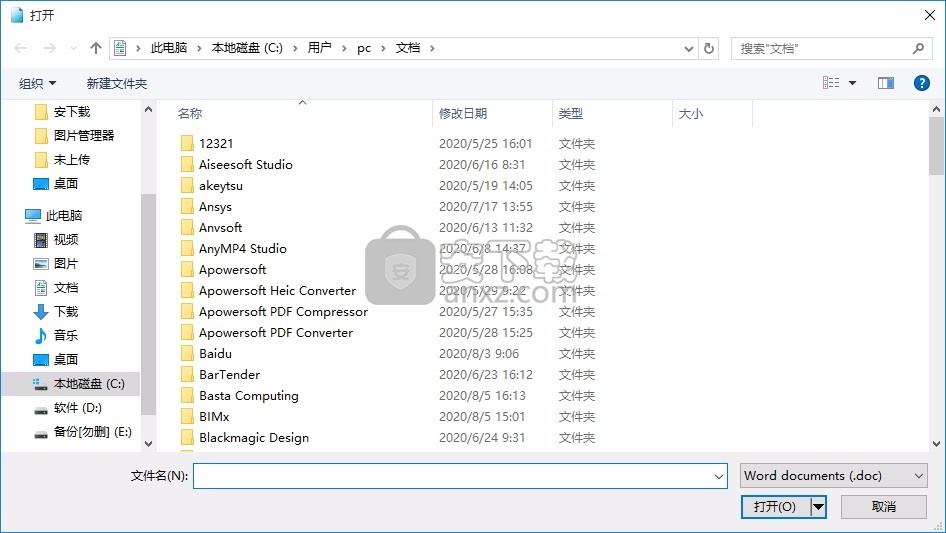Click the 打开(O) button
Screen dimensions: 946x533
click(775, 506)
